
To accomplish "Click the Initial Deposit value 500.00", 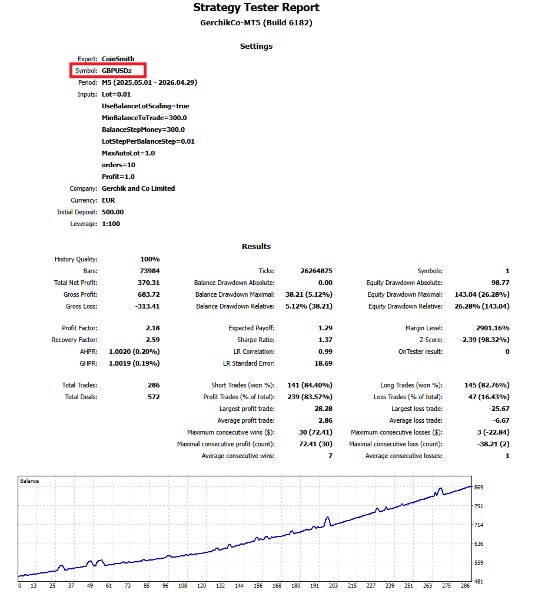I will pos(113,212).
